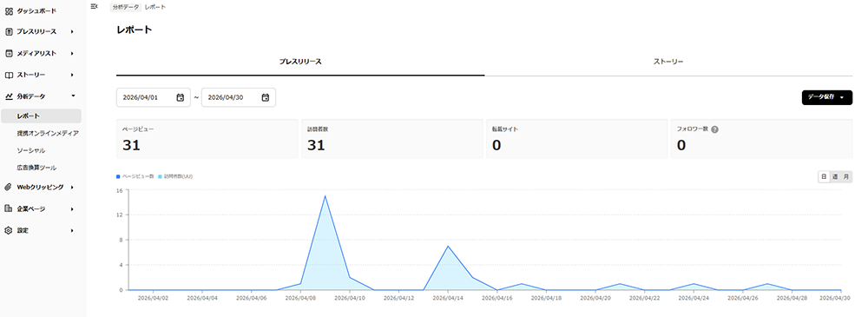Toggle the 訪問者数(UU) legend swatch
868x317 pixels.
[x=161, y=176]
